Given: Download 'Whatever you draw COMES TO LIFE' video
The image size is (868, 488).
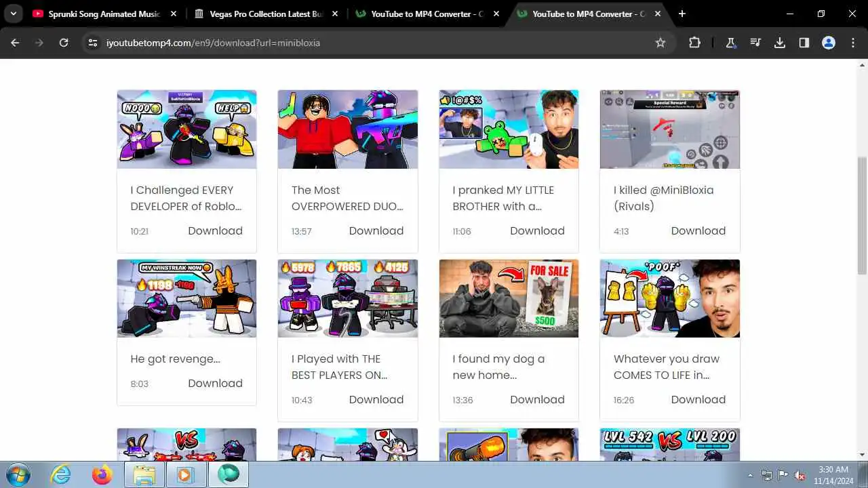Looking at the screenshot, I should [698, 399].
